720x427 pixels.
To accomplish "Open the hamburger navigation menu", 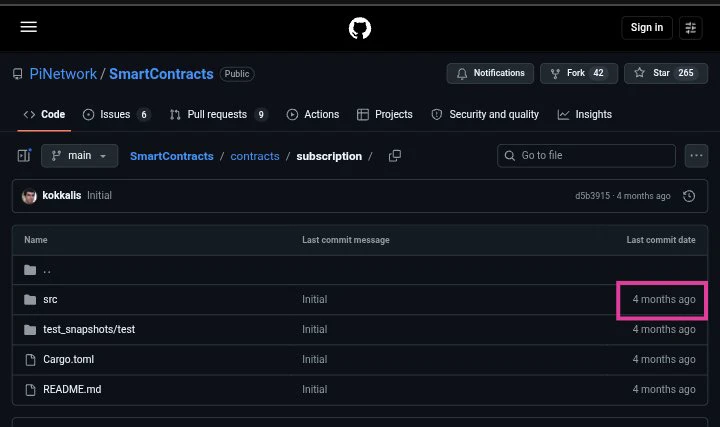I will [28, 27].
